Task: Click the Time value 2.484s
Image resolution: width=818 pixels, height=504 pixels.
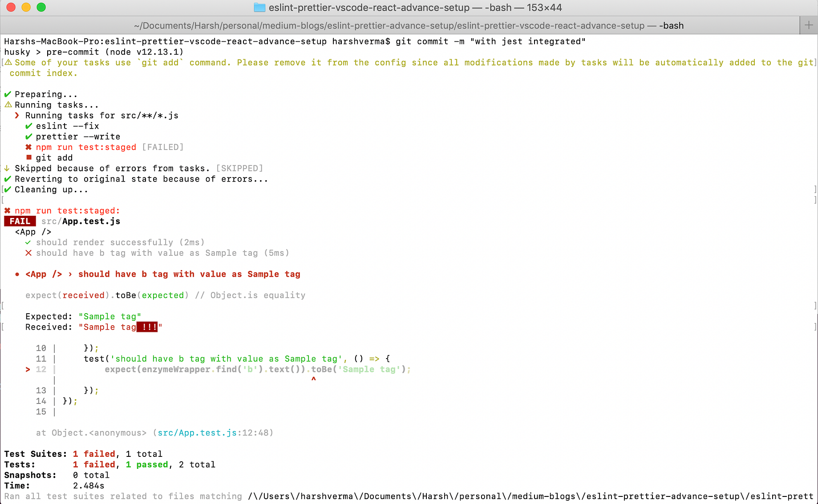Action: tap(89, 486)
